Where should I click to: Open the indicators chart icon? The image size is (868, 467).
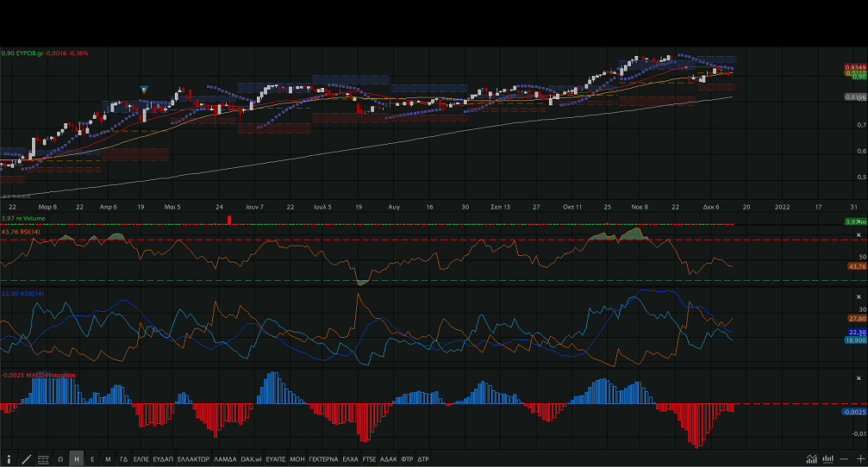point(811,458)
